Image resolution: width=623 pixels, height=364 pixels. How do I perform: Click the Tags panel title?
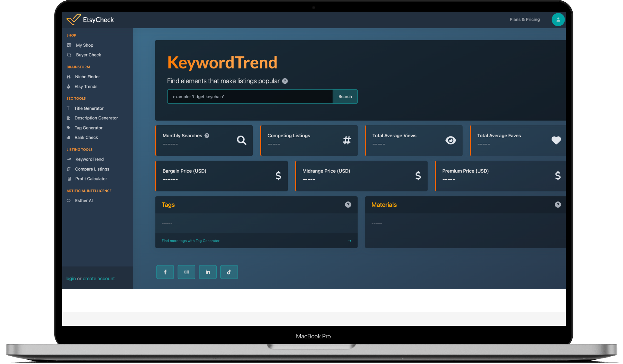pos(168,205)
